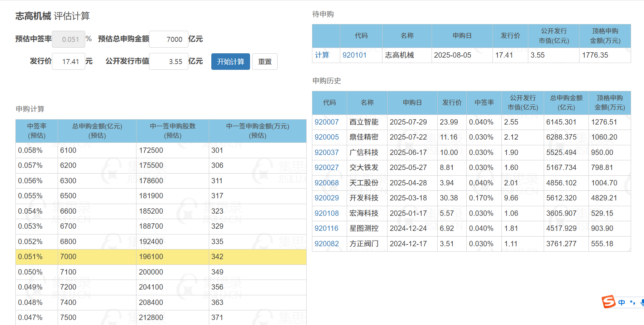Focus the 预估总申购金额 input field
This screenshot has height=325, width=644.
(x=169, y=39)
